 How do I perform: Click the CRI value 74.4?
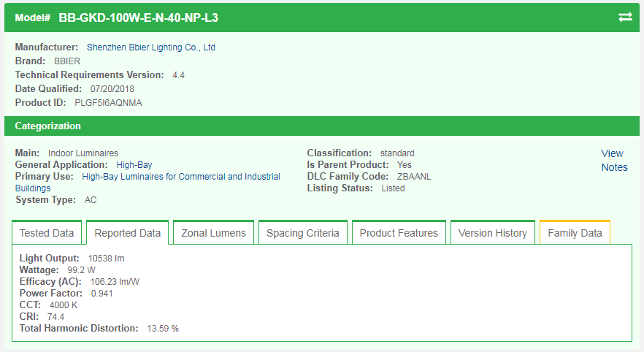tap(55, 317)
